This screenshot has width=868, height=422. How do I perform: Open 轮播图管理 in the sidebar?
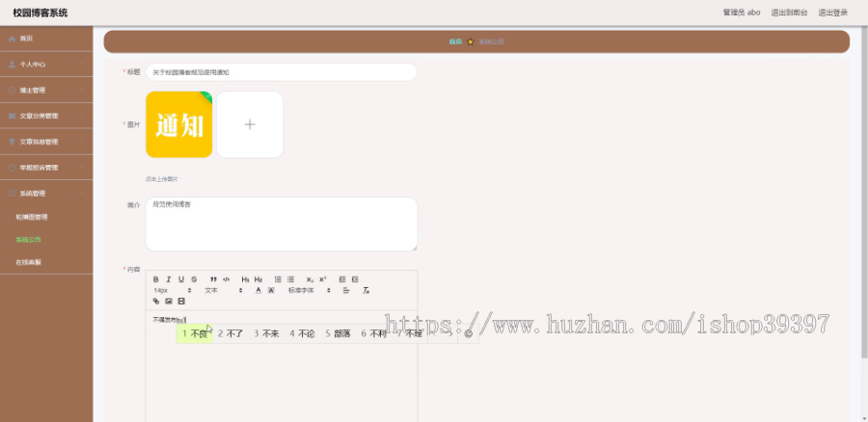click(32, 217)
